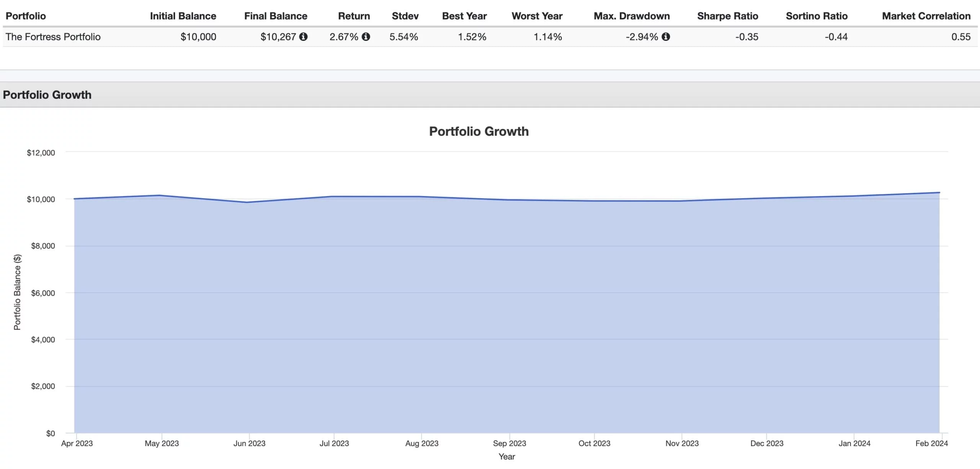Click info icon next to 2.67% return
Viewport: 980px width, 469px height.
366,37
